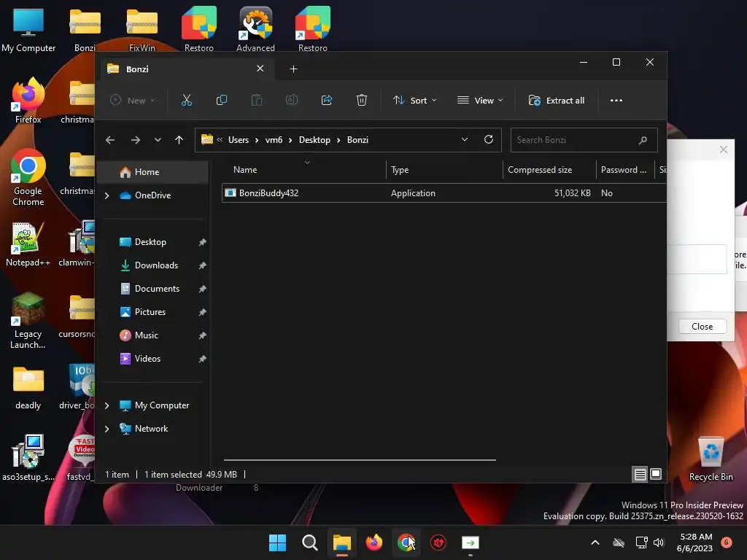The image size is (747, 560).
Task: Expand address bar history dropdown
Action: click(465, 139)
